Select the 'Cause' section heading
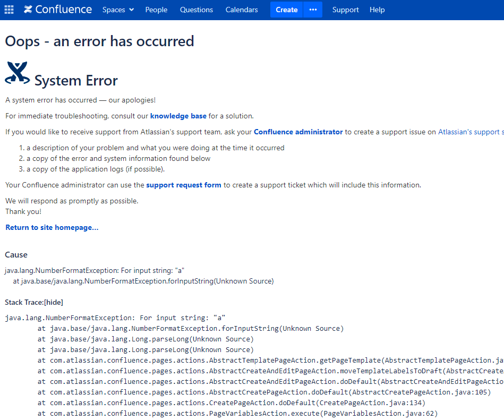504x420 pixels. (x=16, y=255)
